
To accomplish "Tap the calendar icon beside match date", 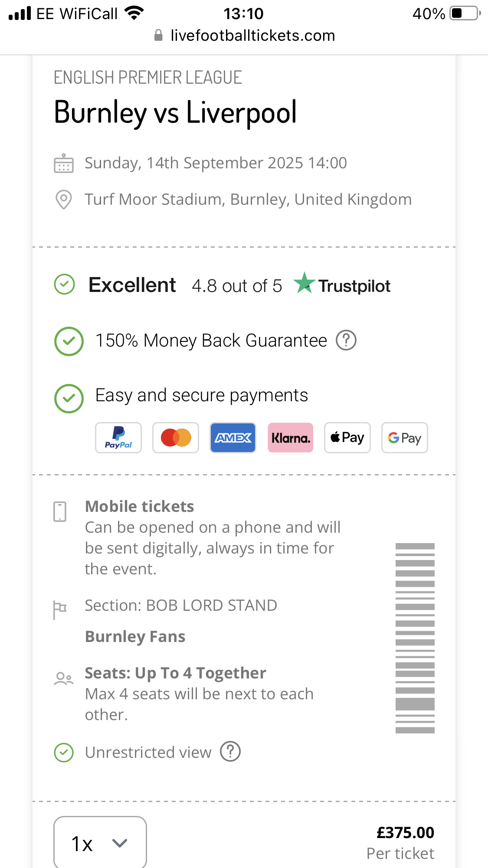I will [64, 164].
